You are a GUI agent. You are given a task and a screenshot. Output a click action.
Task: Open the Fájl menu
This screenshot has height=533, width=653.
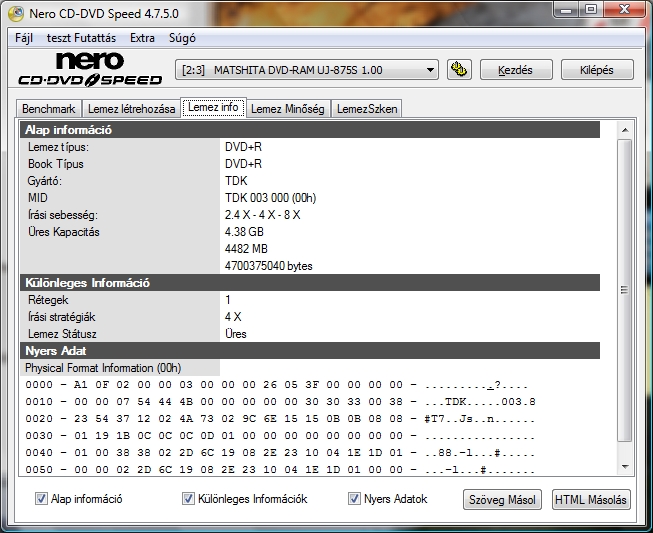click(x=24, y=38)
